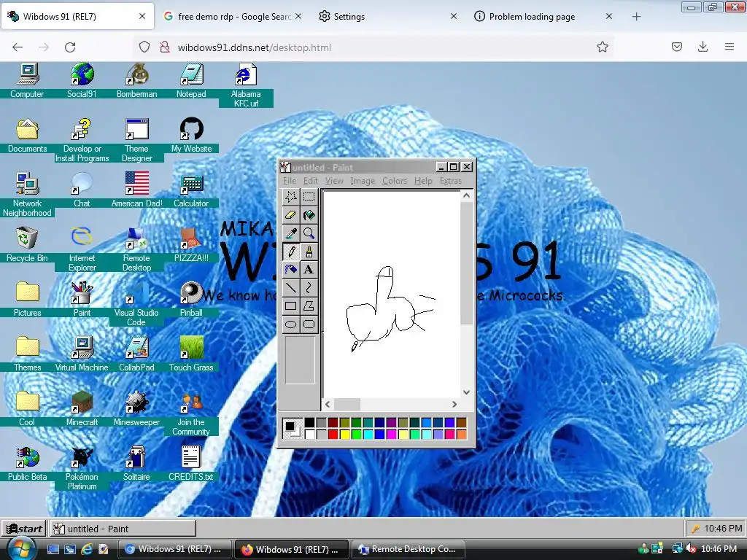This screenshot has width=747, height=560.
Task: Select the Free-Form Select tool in Paint
Action: (x=290, y=197)
